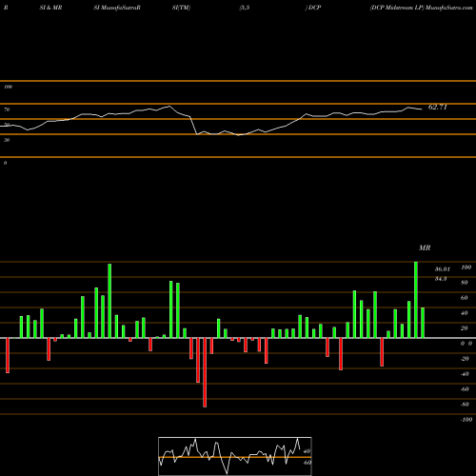Click the -60 label inside the mini chart
This screenshot has height=476, width=476.
click(307, 463)
